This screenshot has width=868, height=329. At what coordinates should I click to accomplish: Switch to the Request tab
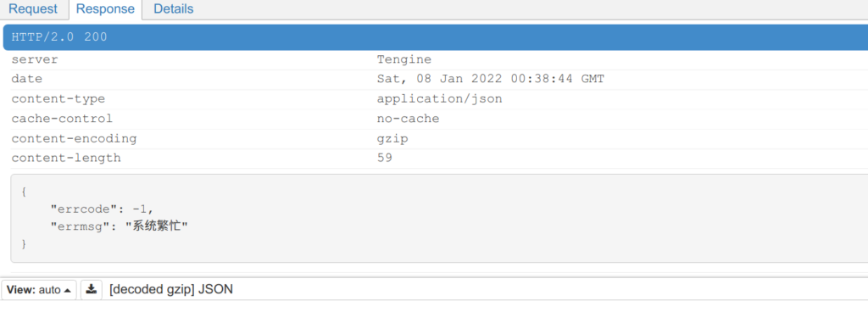click(33, 8)
